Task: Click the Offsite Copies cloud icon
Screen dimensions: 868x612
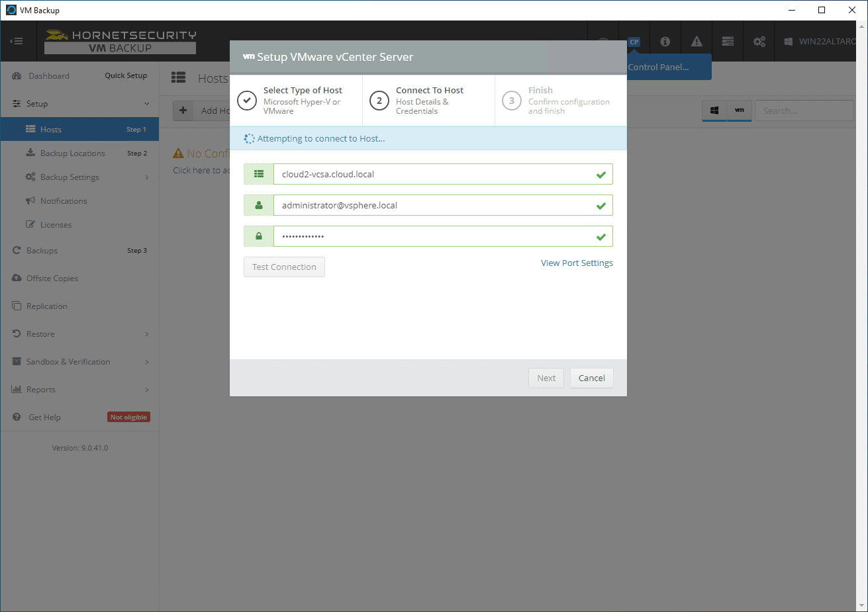Action: (17, 279)
